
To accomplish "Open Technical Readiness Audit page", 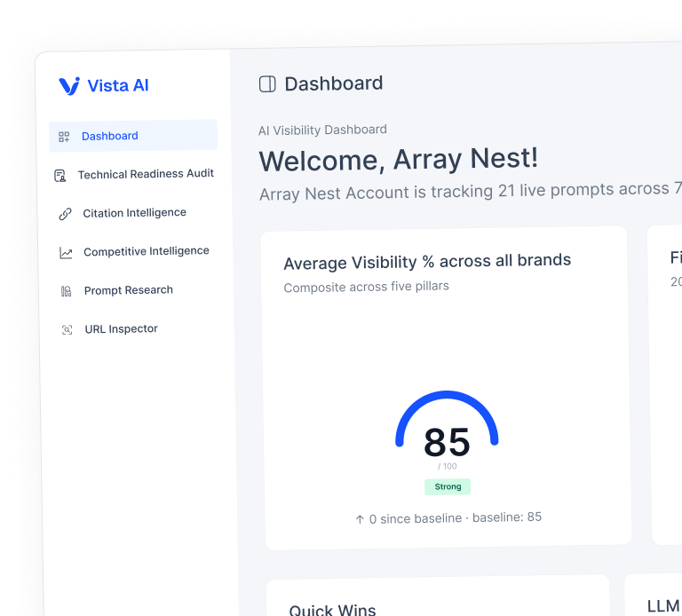I will coord(146,174).
